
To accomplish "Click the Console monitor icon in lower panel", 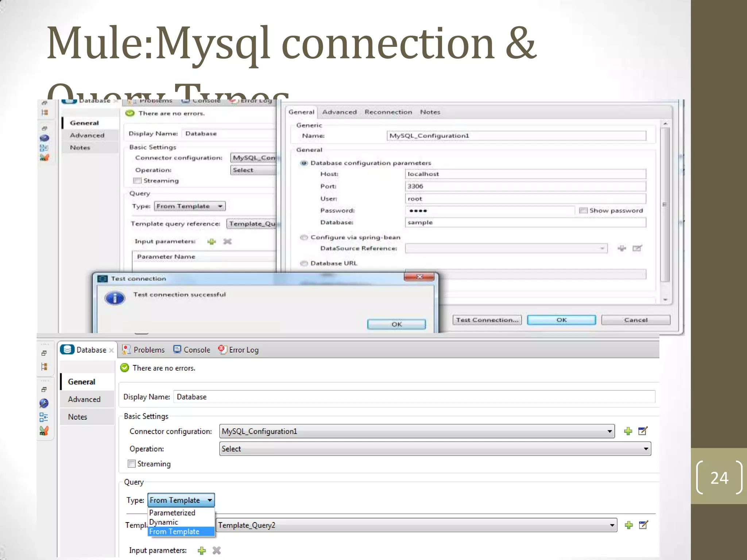I will point(177,349).
